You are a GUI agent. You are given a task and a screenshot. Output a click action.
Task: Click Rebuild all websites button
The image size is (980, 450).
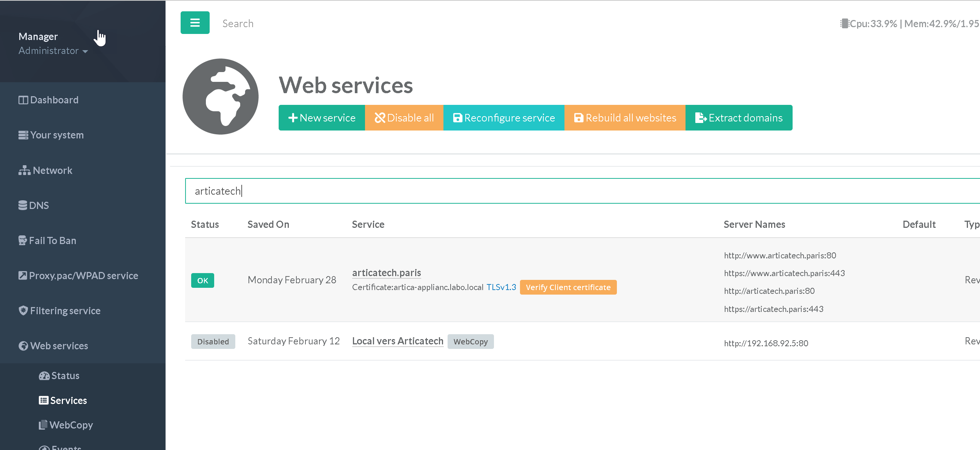625,118
